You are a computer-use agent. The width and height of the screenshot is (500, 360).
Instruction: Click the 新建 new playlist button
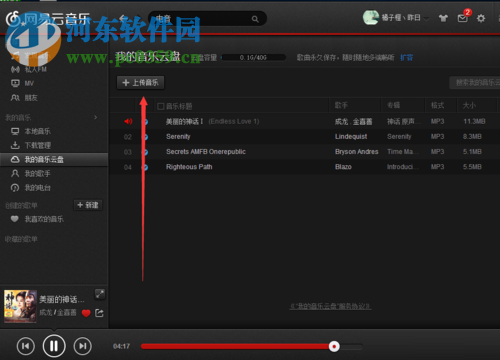click(x=88, y=205)
